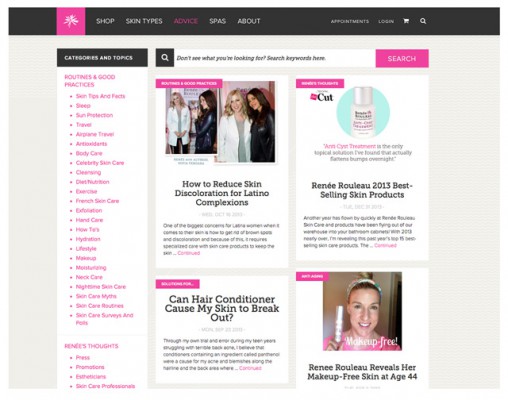Screen dimensions: 508x400
Task: Open the ABOUT menu
Action: [x=249, y=21]
